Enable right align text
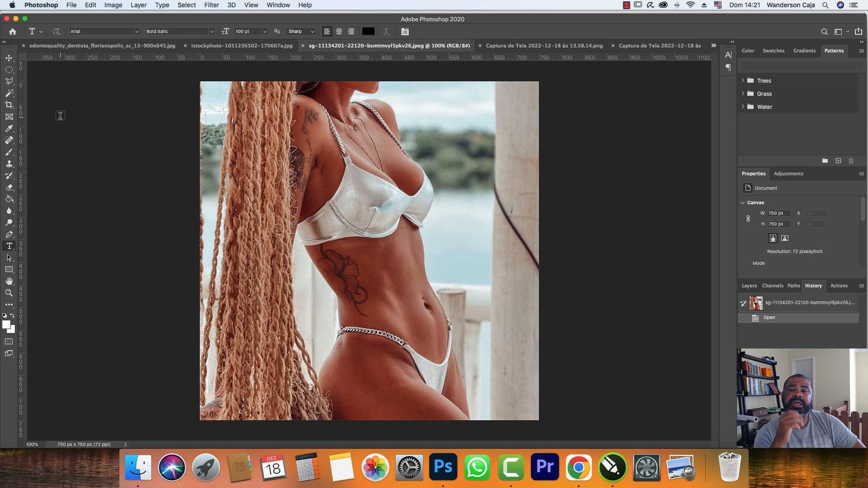This screenshot has height=488, width=868. [x=351, y=31]
